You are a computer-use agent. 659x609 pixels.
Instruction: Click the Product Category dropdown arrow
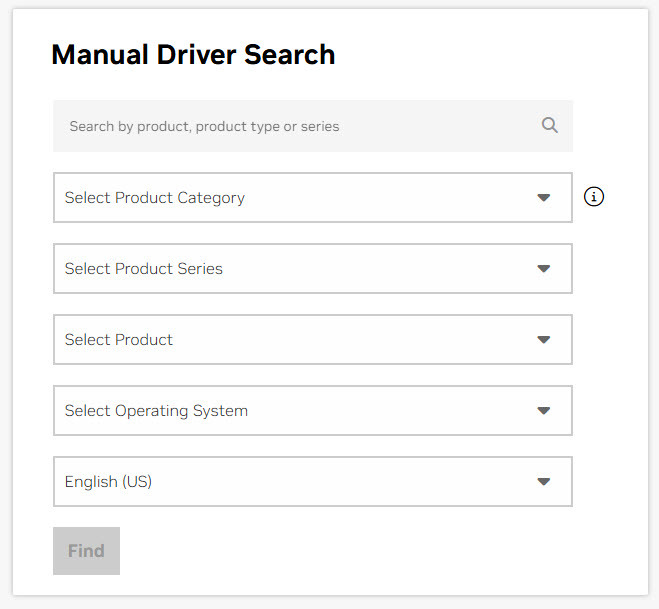click(x=543, y=198)
